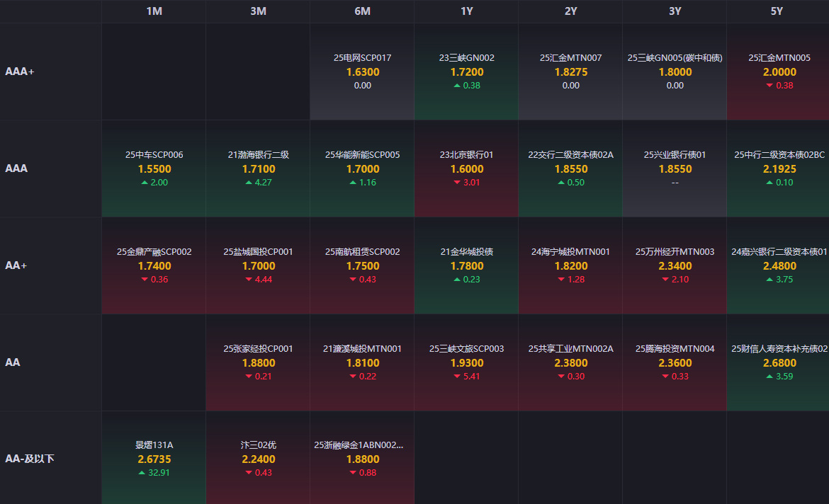The height and width of the screenshot is (504, 829).
Task: Click yield value 2.6800
Action: point(779,363)
